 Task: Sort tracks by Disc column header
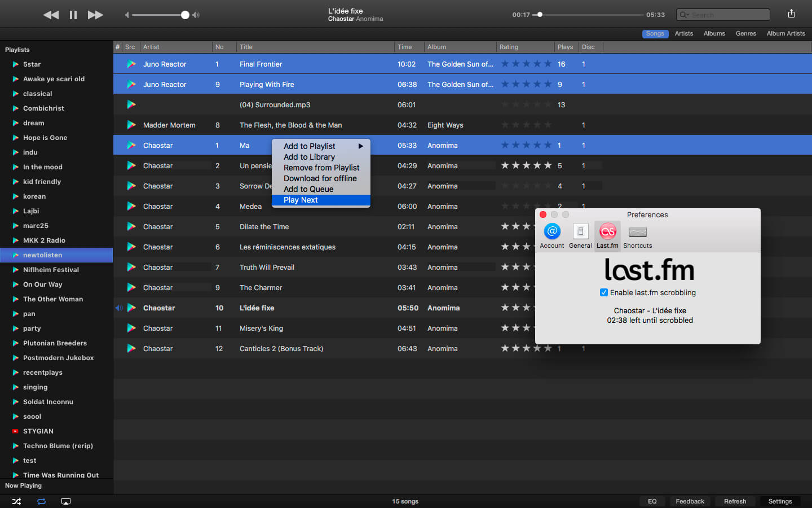[591, 47]
